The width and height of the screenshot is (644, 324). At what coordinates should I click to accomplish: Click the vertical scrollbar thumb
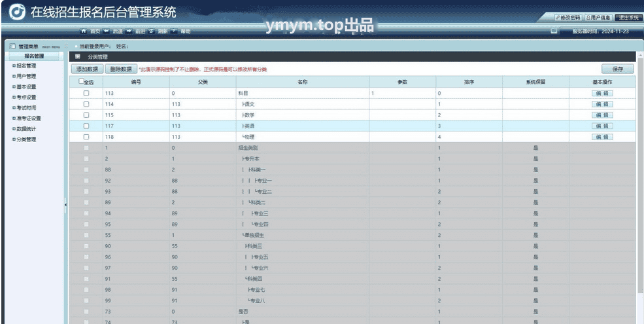click(x=640, y=175)
